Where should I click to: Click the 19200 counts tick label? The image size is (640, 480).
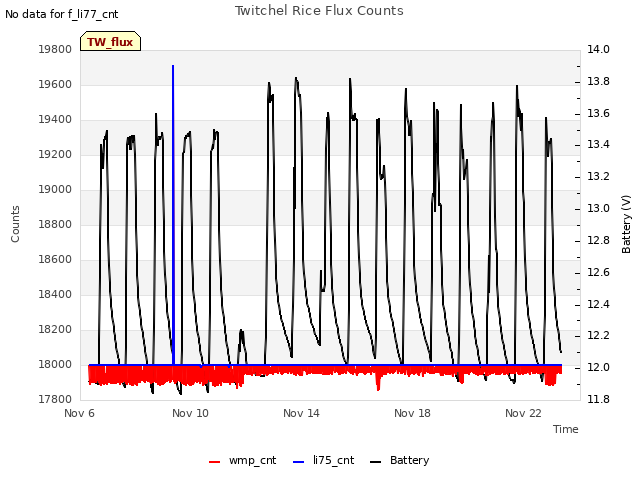[55, 155]
